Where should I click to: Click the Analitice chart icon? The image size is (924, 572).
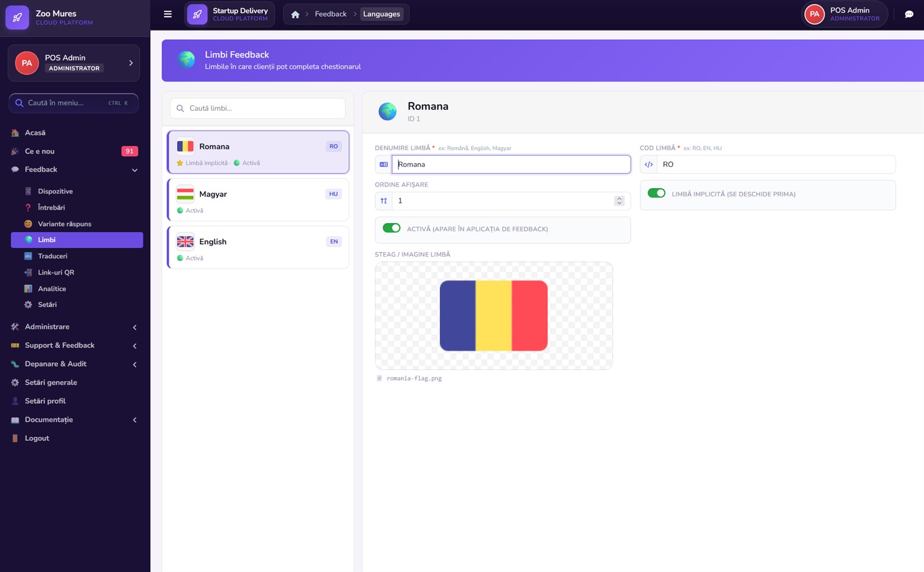[28, 288]
